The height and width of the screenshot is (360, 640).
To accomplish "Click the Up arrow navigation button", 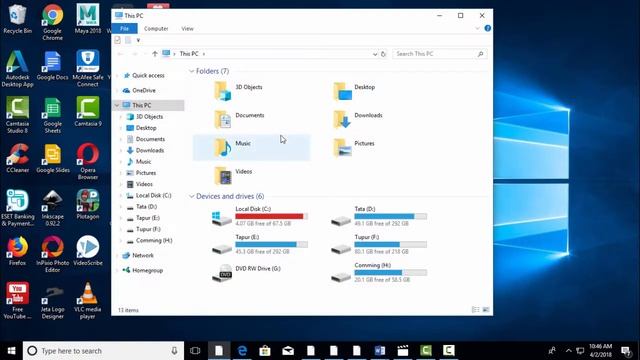I will (155, 54).
